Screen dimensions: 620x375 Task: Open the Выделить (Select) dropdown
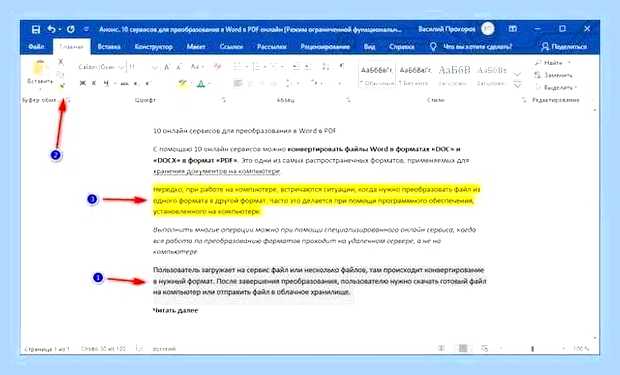[556, 87]
